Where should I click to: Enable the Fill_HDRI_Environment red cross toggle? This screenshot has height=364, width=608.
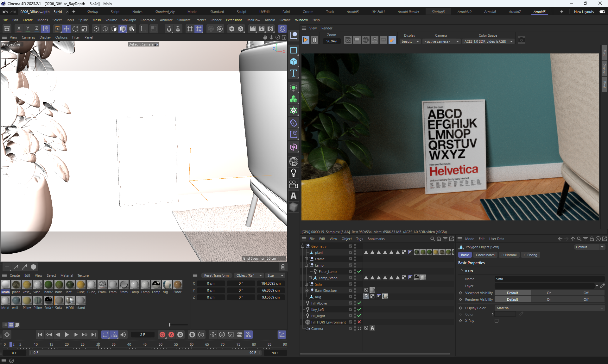(359, 322)
